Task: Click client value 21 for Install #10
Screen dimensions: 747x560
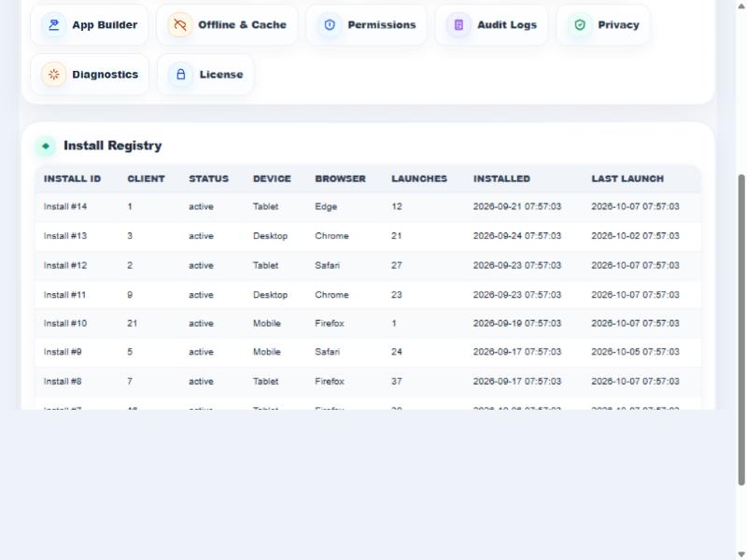Action: pyautogui.click(x=132, y=323)
